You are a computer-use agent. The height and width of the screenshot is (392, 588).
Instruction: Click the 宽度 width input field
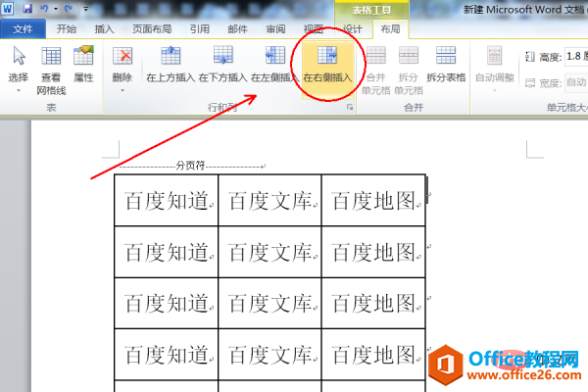[576, 82]
